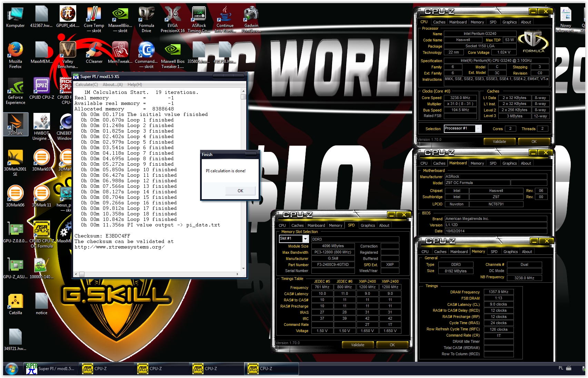Switch to Super PI taskbar button
The height and width of the screenshot is (378, 588).
[x=50, y=369]
